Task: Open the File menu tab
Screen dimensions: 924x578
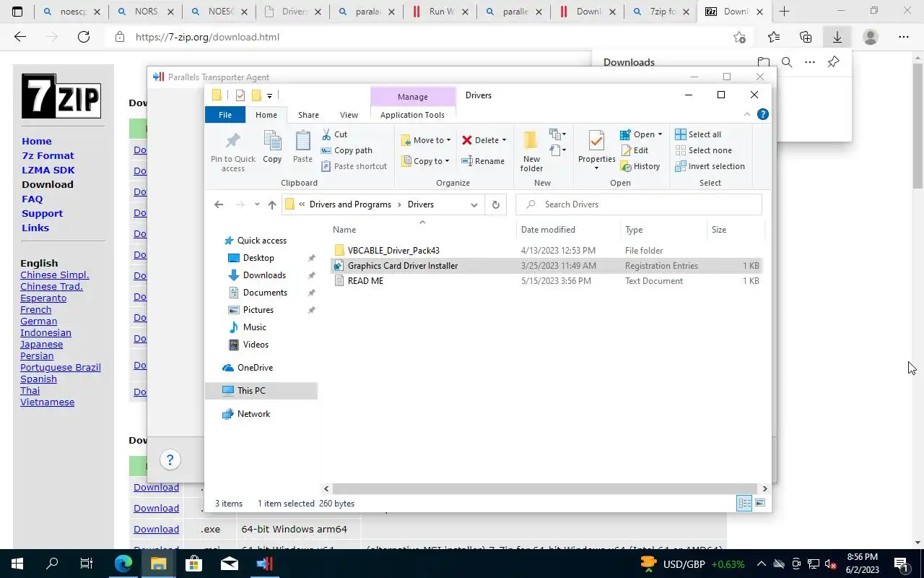Action: [x=225, y=115]
